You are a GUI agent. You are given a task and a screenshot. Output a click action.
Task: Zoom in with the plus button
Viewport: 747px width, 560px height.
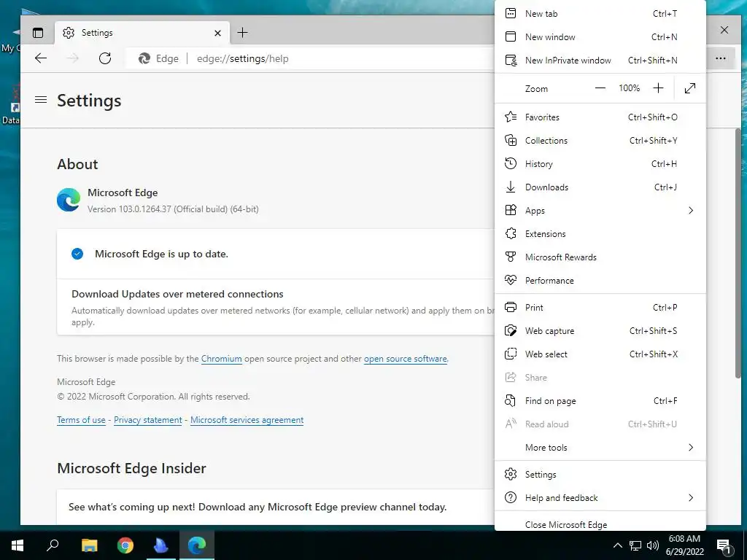(658, 88)
